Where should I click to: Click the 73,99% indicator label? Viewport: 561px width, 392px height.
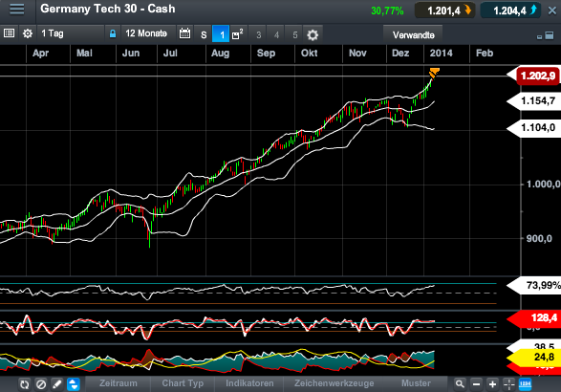[x=534, y=285]
